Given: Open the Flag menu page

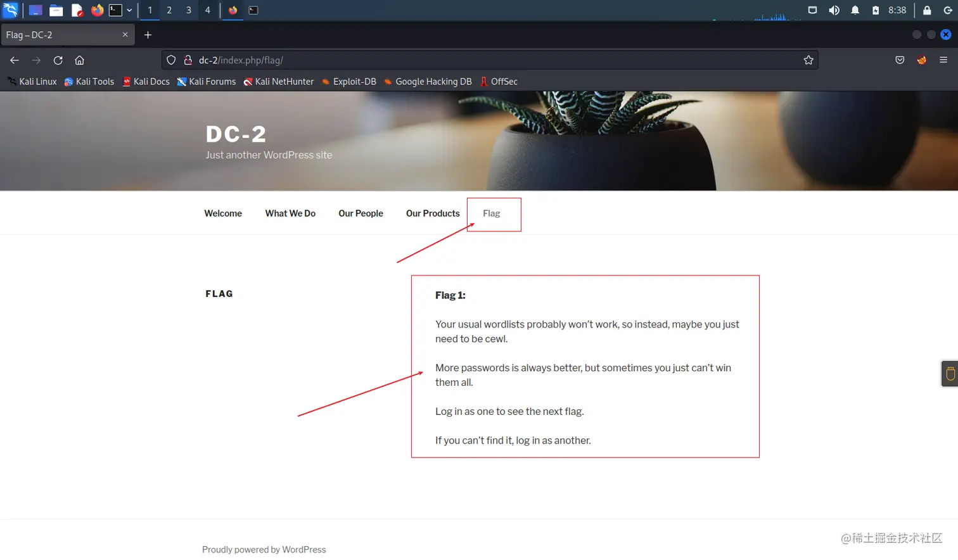Looking at the screenshot, I should 492,213.
